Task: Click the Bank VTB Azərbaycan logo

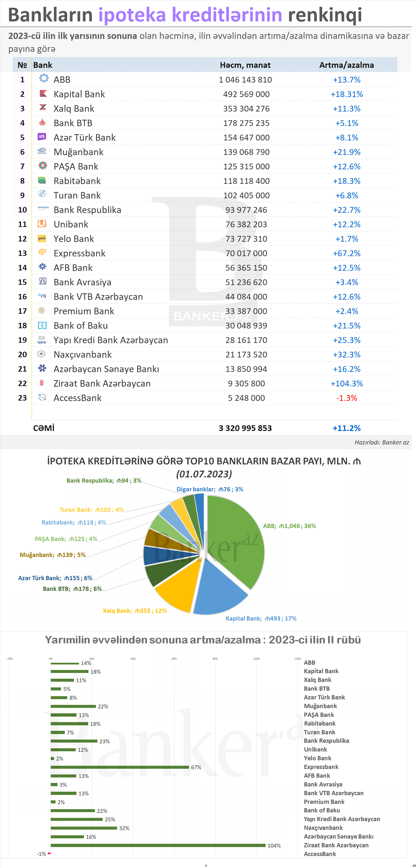Action: tap(42, 296)
